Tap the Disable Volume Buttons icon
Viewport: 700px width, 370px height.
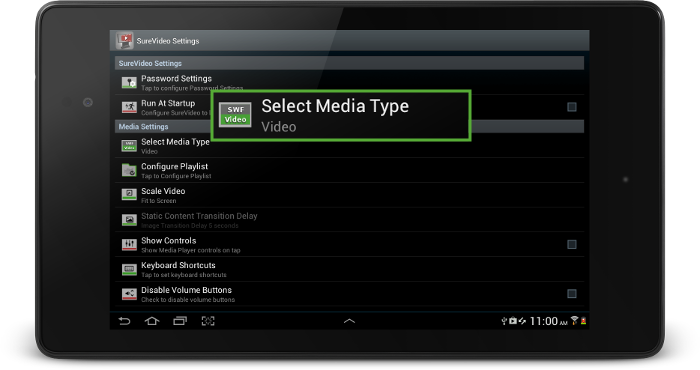click(x=129, y=294)
